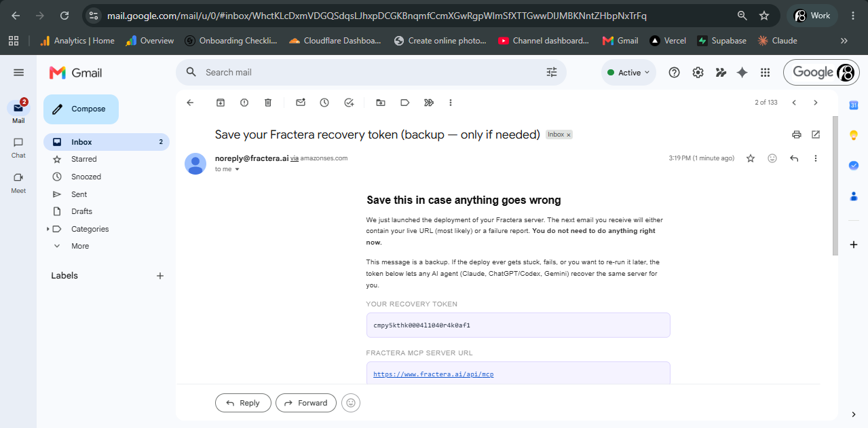Open Starred folder

(x=107, y=159)
